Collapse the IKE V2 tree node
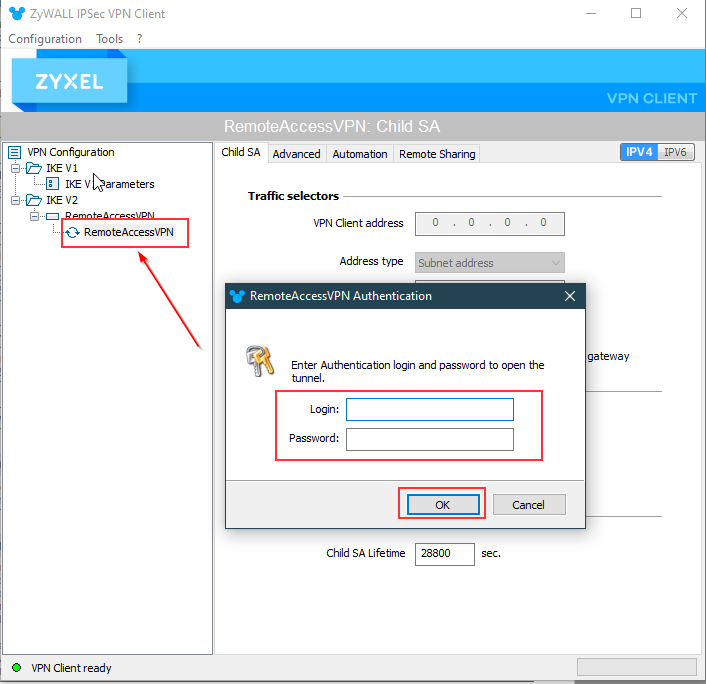The image size is (706, 684). tap(16, 200)
